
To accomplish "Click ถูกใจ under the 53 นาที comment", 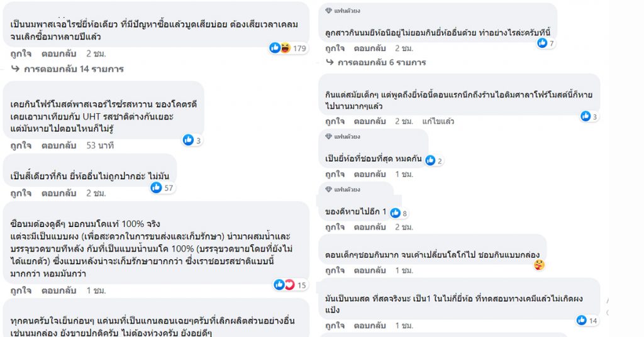I will coord(21,145).
